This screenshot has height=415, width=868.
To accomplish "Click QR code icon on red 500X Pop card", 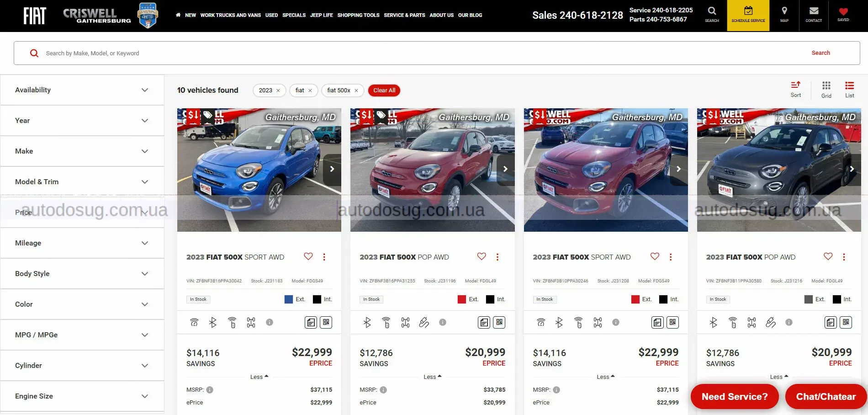I will [x=499, y=322].
